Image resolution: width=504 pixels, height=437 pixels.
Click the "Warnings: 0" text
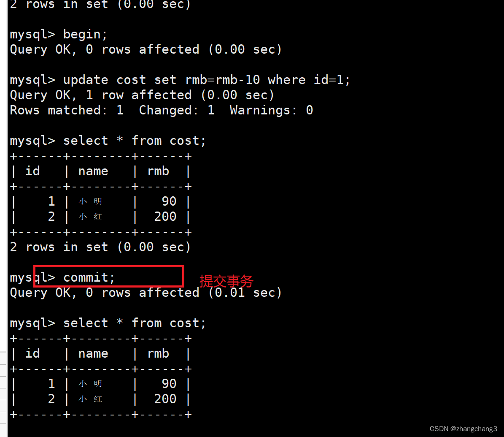pyautogui.click(x=271, y=110)
